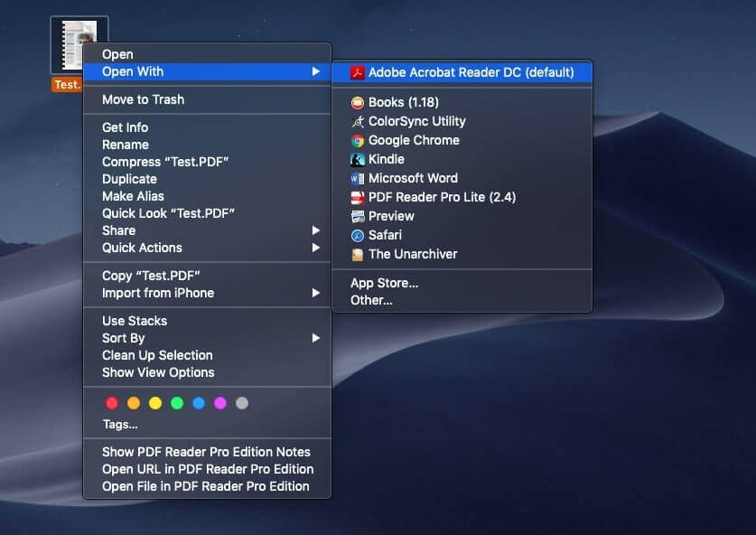Open the file with Safari
This screenshot has height=535, width=756.
coord(462,236)
